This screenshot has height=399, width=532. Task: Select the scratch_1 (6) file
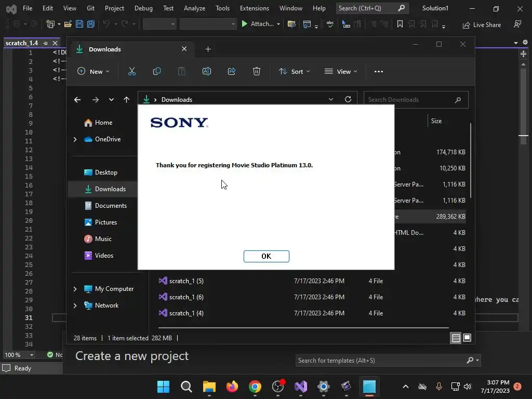pyautogui.click(x=312, y=297)
